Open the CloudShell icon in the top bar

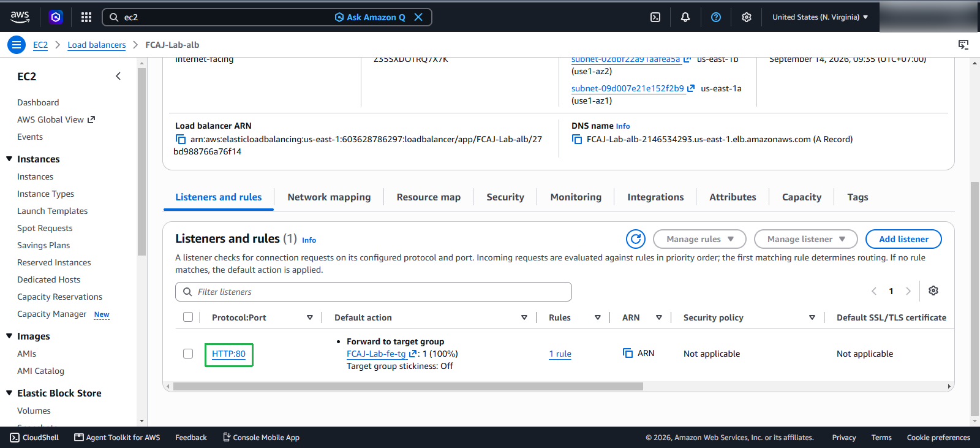tap(655, 17)
